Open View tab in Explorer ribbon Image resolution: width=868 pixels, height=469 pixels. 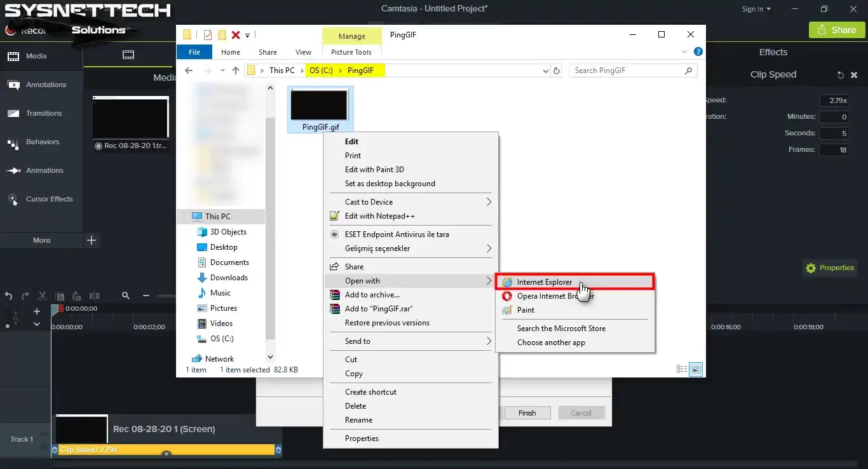[304, 52]
